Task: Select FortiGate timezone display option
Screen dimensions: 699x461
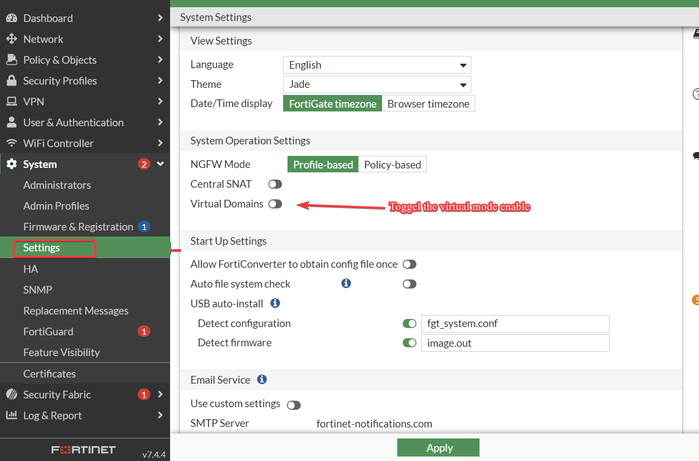Action: point(333,103)
